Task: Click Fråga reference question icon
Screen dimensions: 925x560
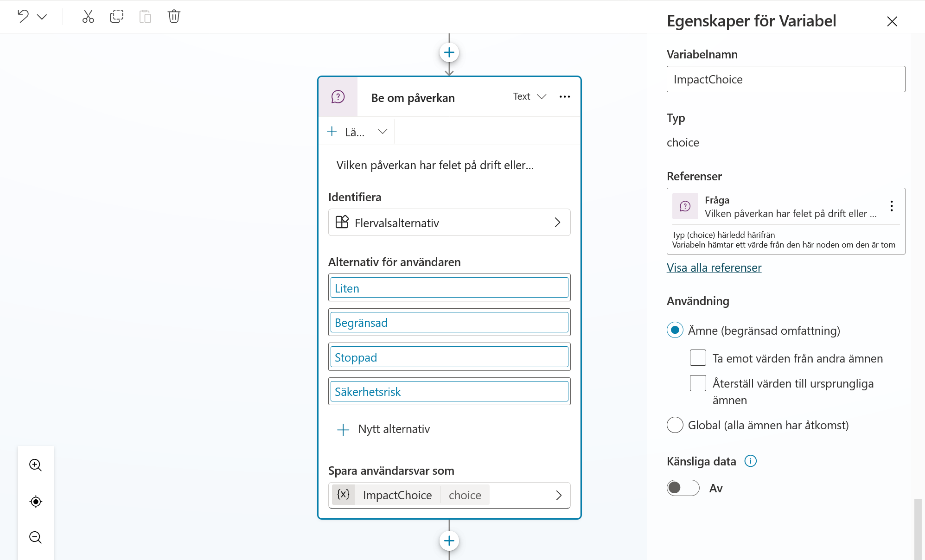Action: [x=685, y=206]
